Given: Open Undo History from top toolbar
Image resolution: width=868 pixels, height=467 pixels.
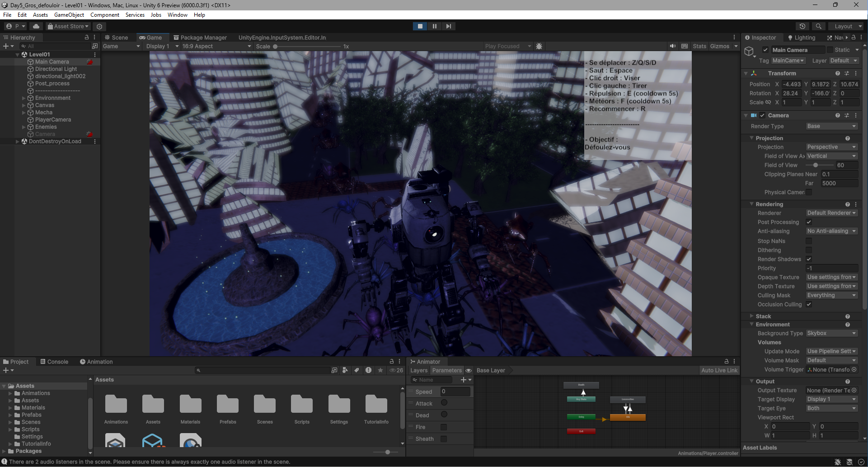Looking at the screenshot, I should (x=802, y=26).
